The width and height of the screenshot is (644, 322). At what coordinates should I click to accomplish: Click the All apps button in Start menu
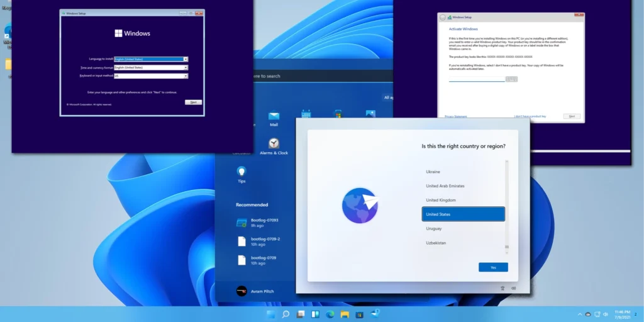coord(389,97)
